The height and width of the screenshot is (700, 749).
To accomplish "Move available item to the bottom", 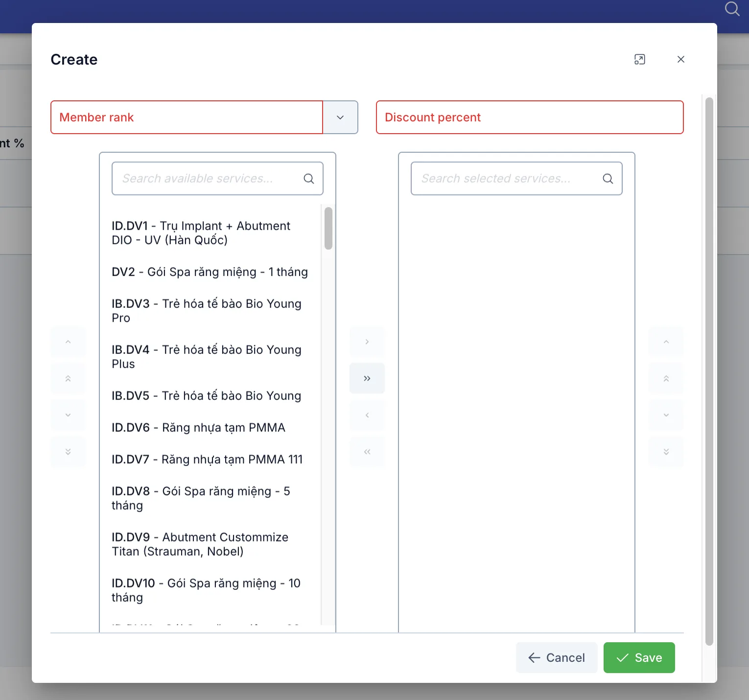I will [68, 452].
